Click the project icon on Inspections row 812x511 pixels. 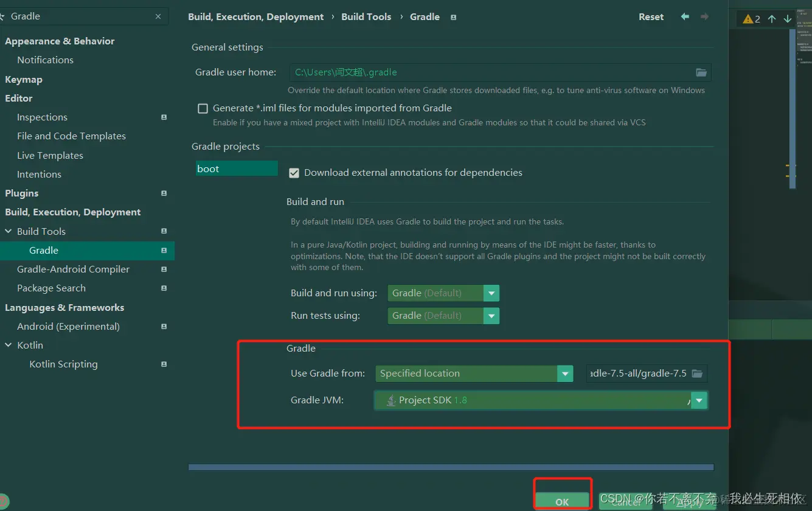(x=164, y=117)
